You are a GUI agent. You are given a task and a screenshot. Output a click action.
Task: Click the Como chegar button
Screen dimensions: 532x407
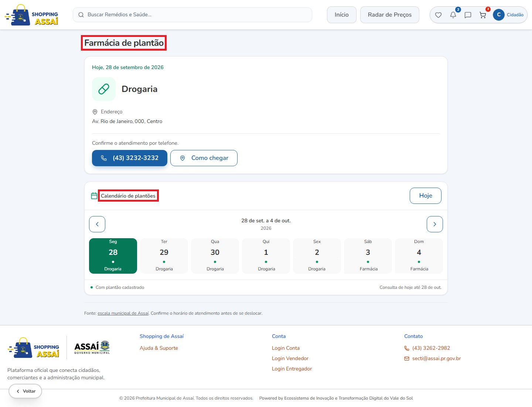[x=204, y=158]
